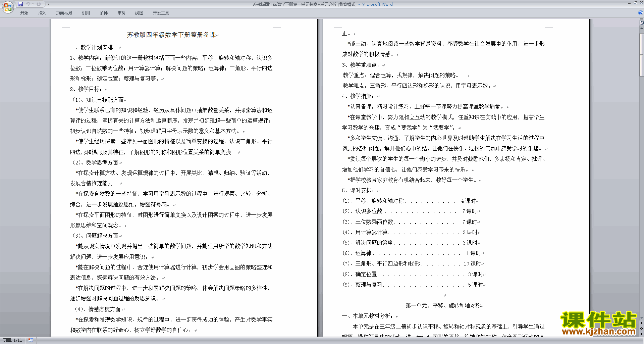Click the heading （4）、情感态度方面

coord(97,309)
